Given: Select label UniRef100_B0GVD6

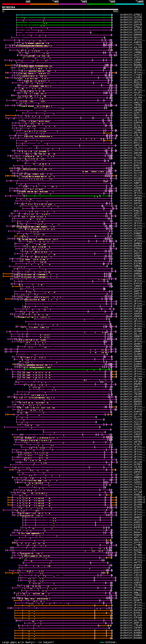Looking at the screenshot, I should (131, 610).
